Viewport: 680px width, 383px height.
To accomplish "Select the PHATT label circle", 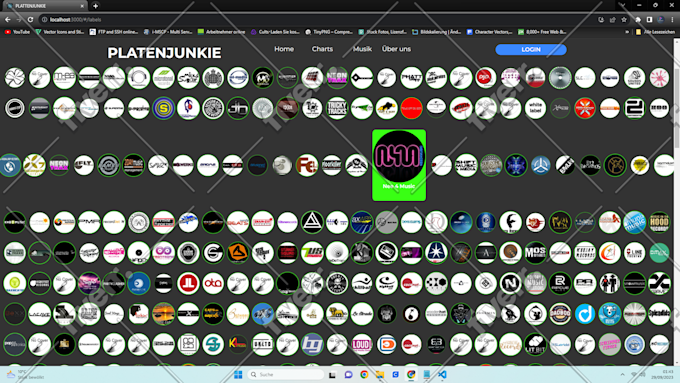I will pyautogui.click(x=411, y=78).
